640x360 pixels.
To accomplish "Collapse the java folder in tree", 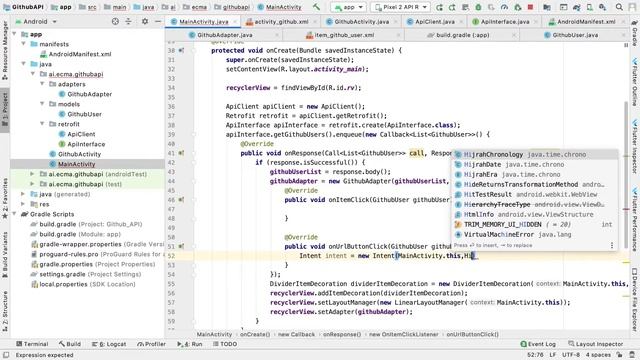I will (24, 64).
